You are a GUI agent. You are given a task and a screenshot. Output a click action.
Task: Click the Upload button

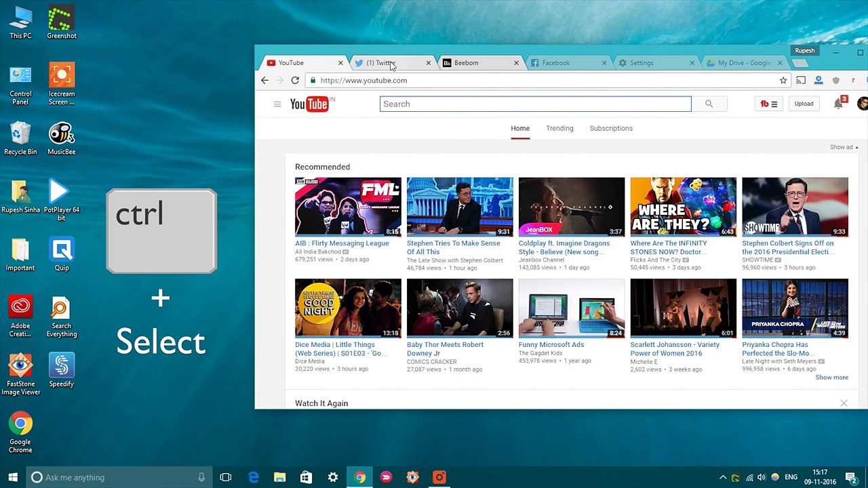point(804,104)
